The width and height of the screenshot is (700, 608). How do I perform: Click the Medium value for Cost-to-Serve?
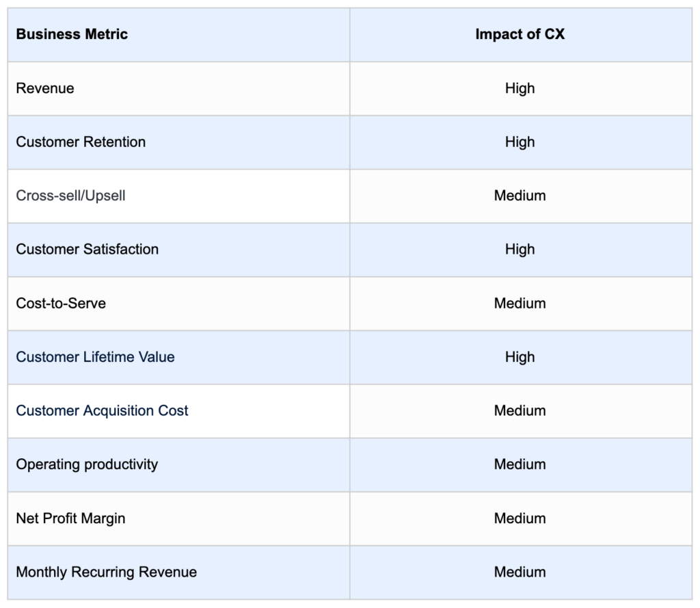point(520,304)
